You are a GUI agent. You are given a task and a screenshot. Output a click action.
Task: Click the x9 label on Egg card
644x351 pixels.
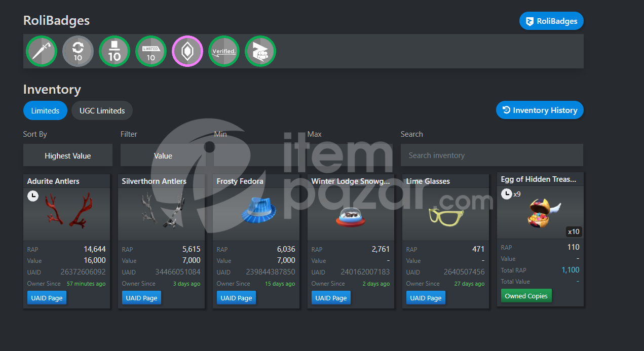coord(517,194)
